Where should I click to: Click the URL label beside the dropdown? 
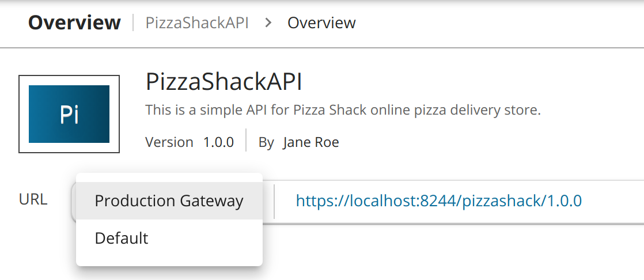[33, 200]
